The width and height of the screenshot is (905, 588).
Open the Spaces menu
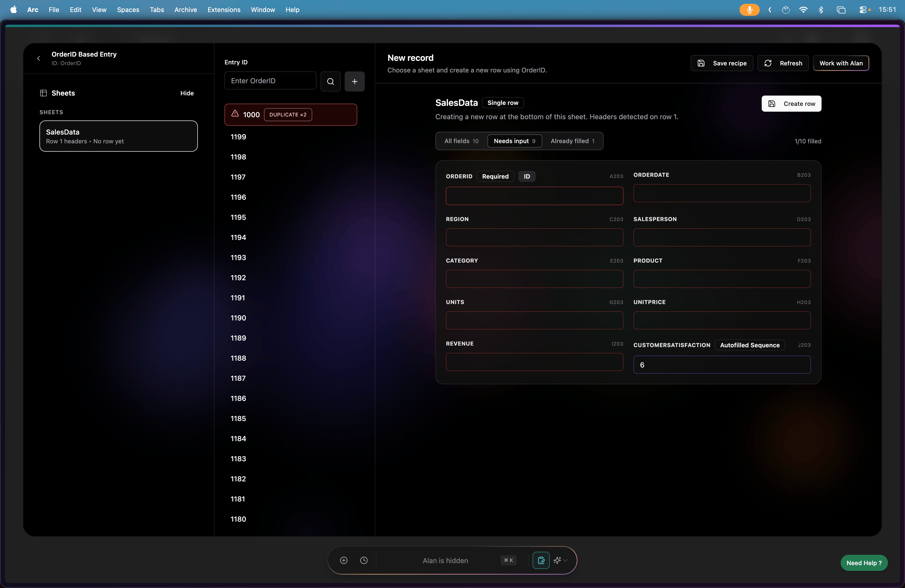(x=128, y=10)
